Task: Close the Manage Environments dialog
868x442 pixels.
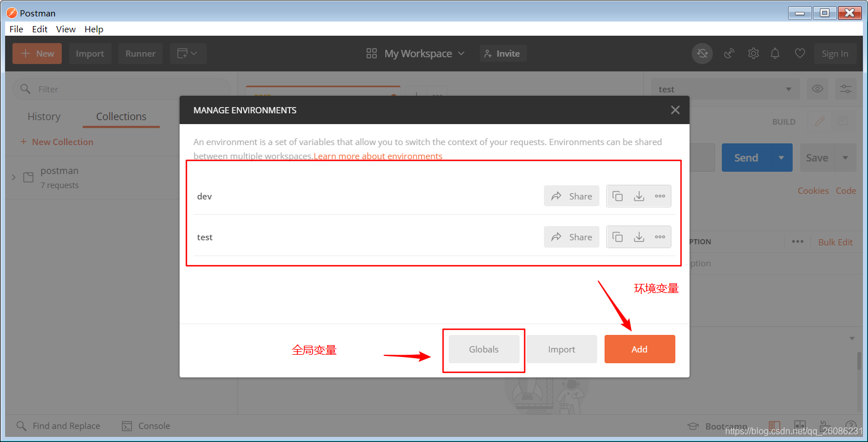Action: [675, 110]
